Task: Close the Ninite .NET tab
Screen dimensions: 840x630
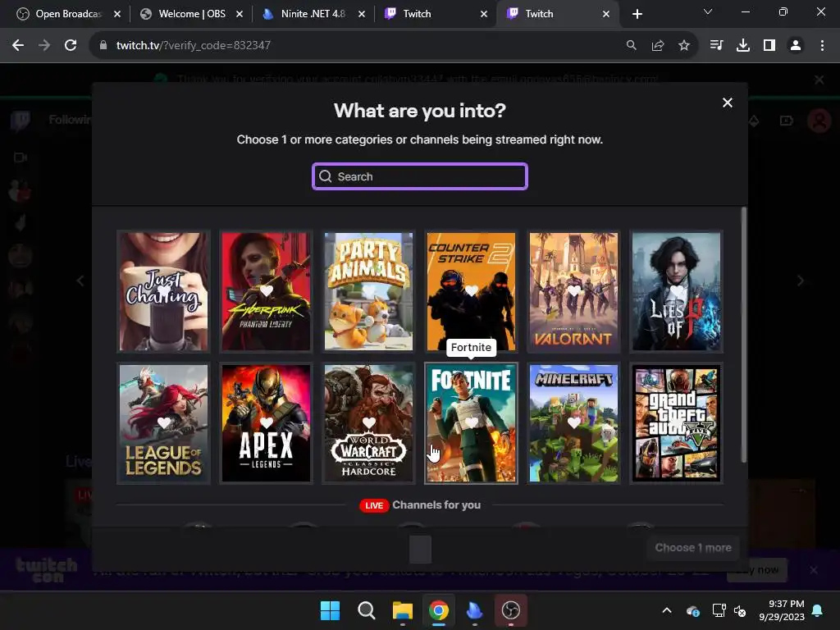Action: click(x=362, y=14)
